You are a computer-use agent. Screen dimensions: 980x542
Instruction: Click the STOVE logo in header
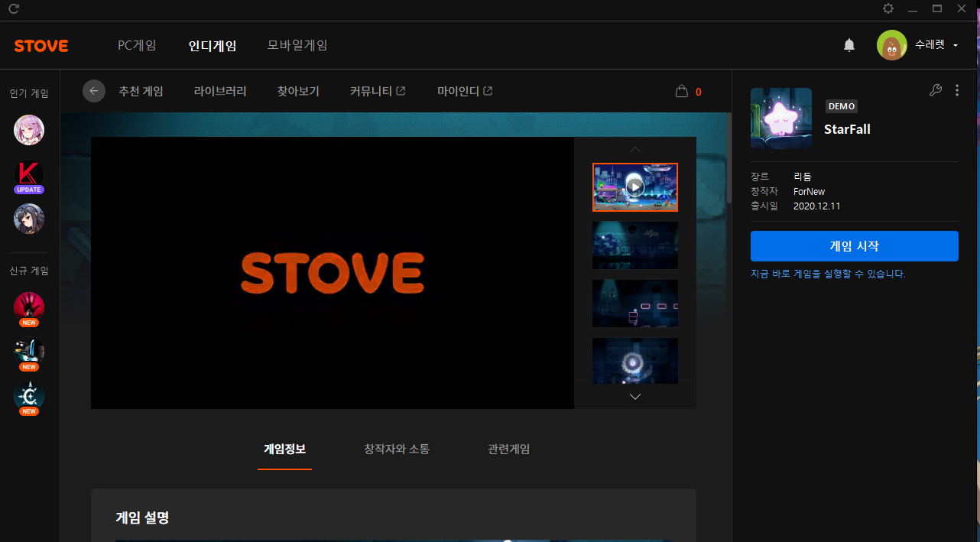[41, 46]
